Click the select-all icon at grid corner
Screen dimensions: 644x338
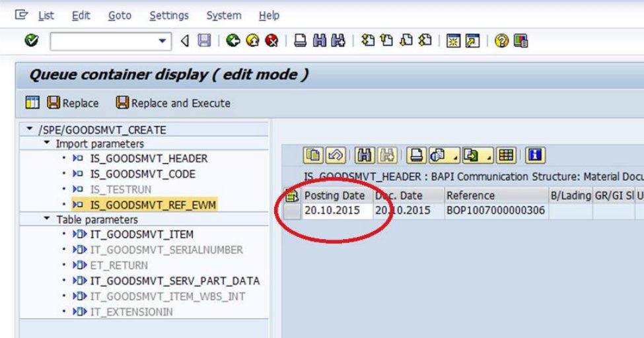tap(293, 195)
